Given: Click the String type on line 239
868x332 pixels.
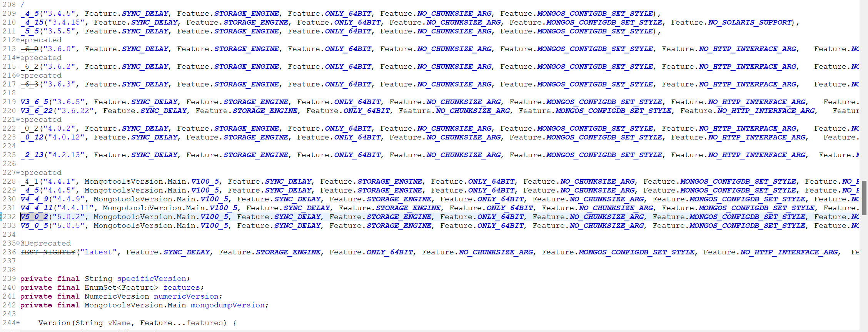Looking at the screenshot, I should (98, 279).
